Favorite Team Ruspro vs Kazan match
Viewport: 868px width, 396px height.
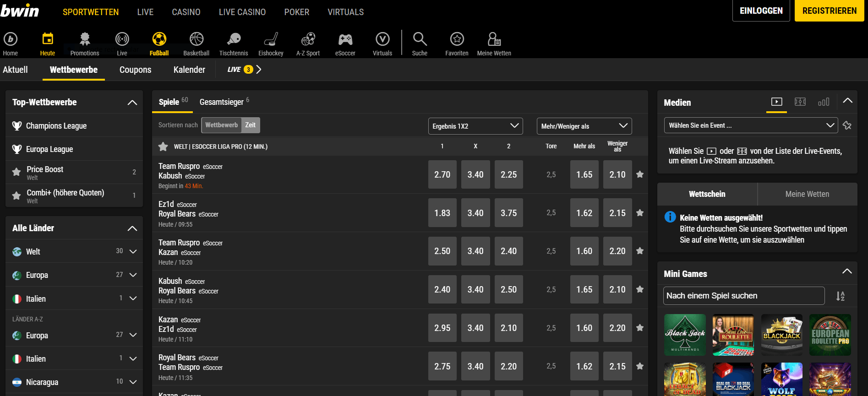[x=640, y=251]
